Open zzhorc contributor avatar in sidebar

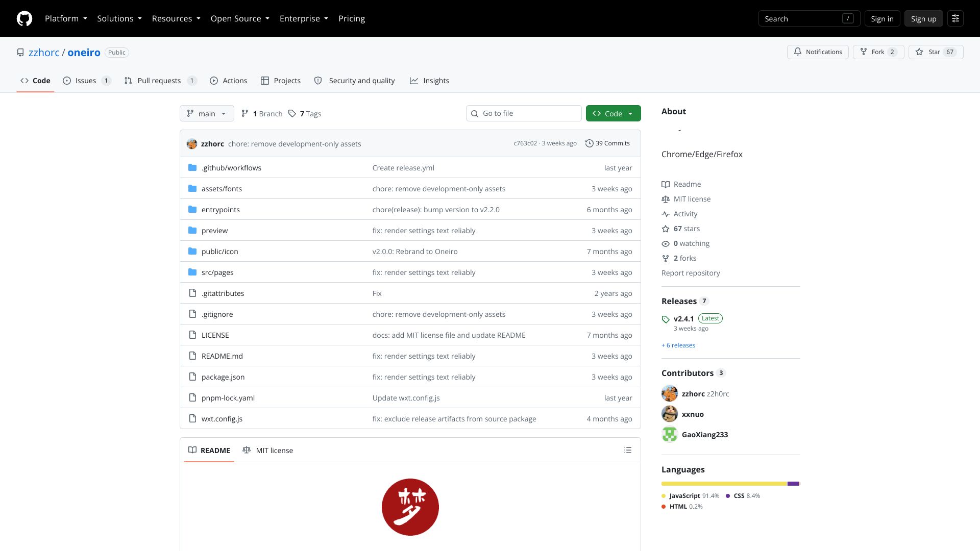(x=670, y=393)
